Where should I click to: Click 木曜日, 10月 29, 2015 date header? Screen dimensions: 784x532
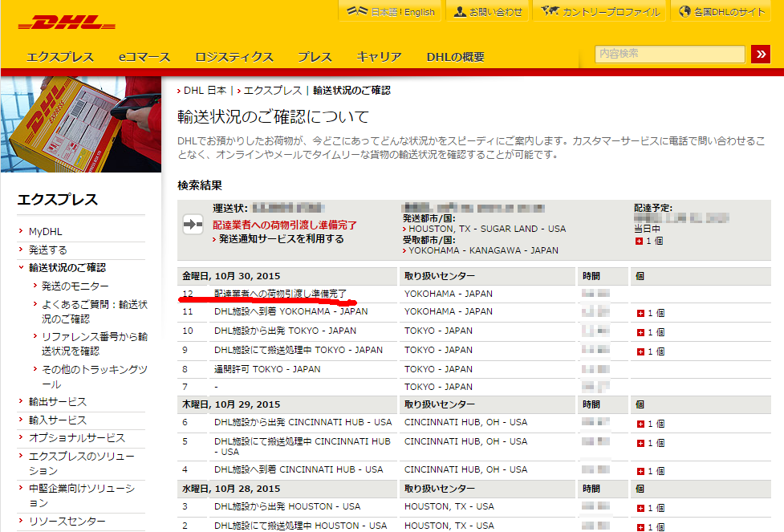click(x=231, y=404)
